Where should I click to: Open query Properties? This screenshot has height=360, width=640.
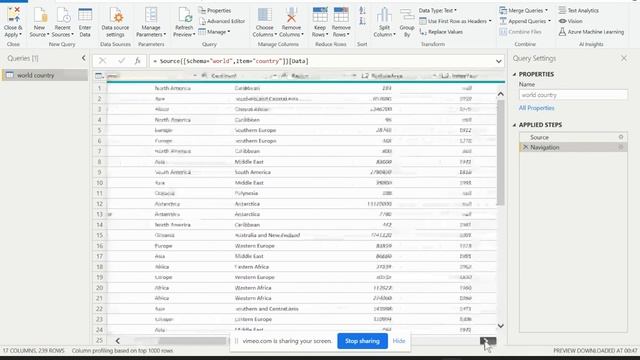[215, 10]
